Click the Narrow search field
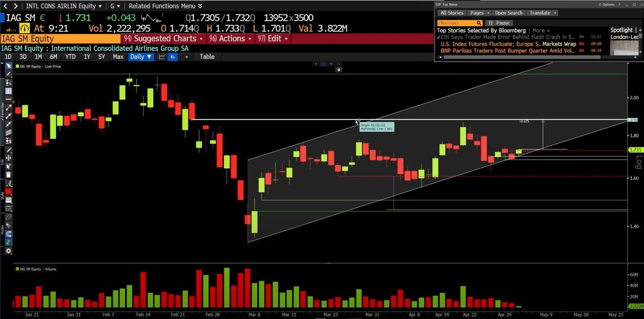 460,23
